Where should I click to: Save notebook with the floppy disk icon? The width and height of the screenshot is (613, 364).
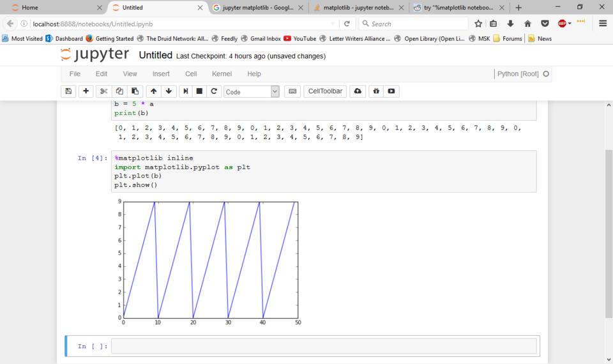pos(69,91)
